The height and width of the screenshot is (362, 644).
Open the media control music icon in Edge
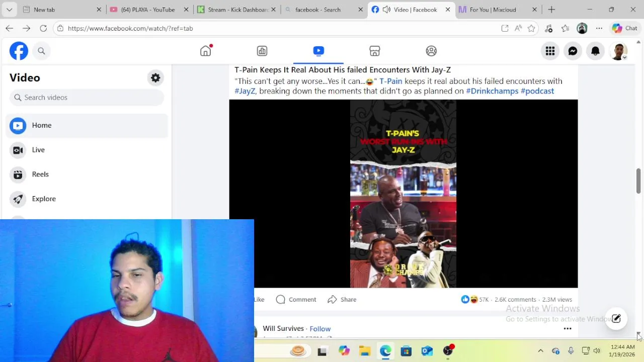pyautogui.click(x=549, y=28)
